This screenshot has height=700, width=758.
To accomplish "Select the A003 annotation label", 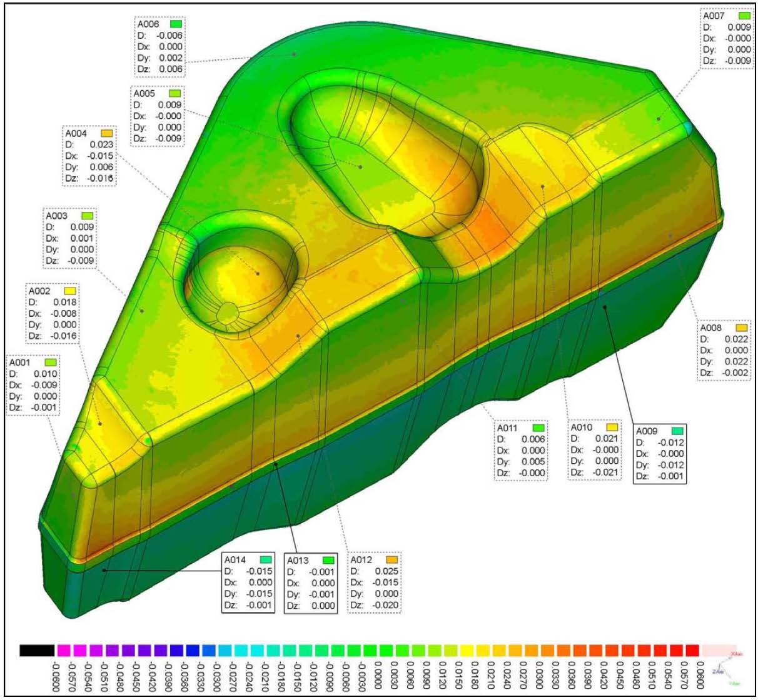I will 56,216.
